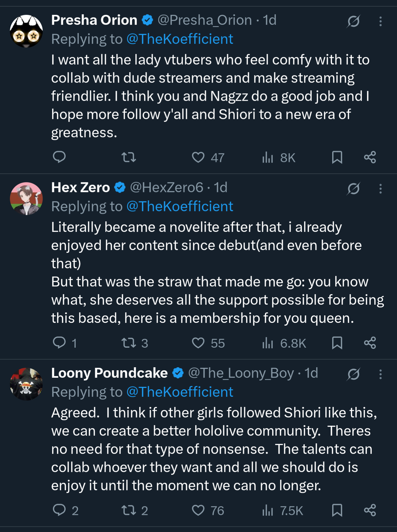Open @TheKoefficient link in Loony Poundcake's reply
Viewport: 397px width, 532px height.
coord(180,392)
